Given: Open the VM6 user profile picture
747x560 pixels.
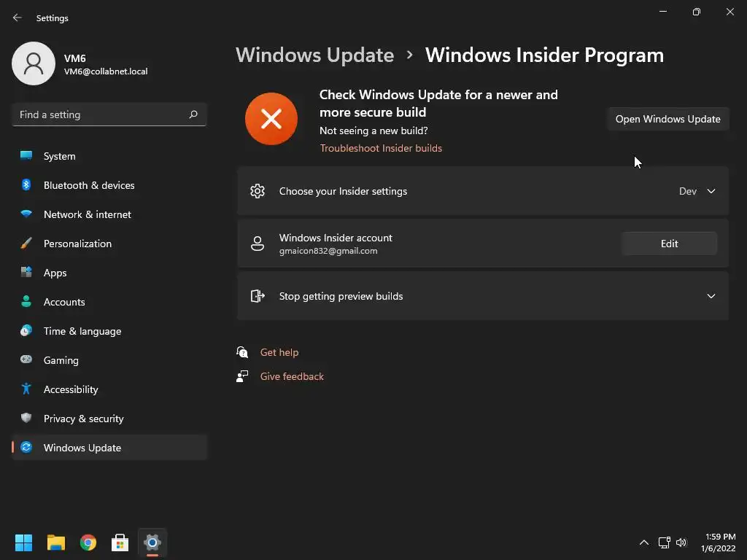Looking at the screenshot, I should (x=34, y=63).
